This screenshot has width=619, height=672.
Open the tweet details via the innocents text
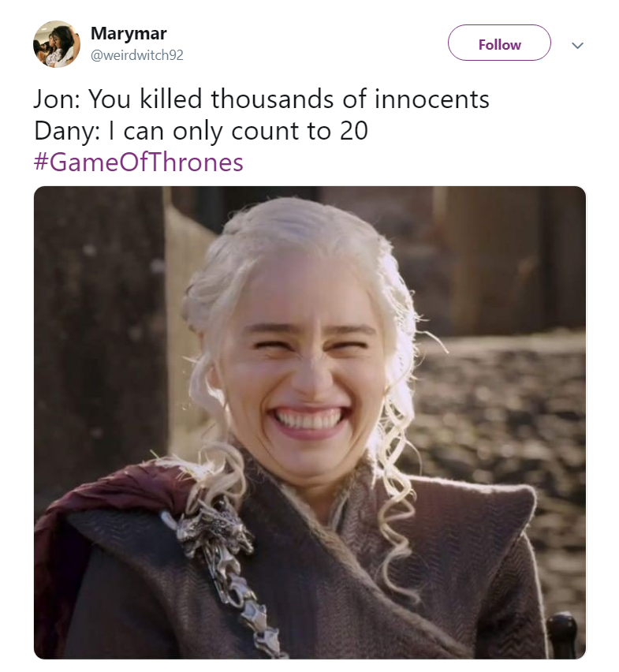point(432,99)
